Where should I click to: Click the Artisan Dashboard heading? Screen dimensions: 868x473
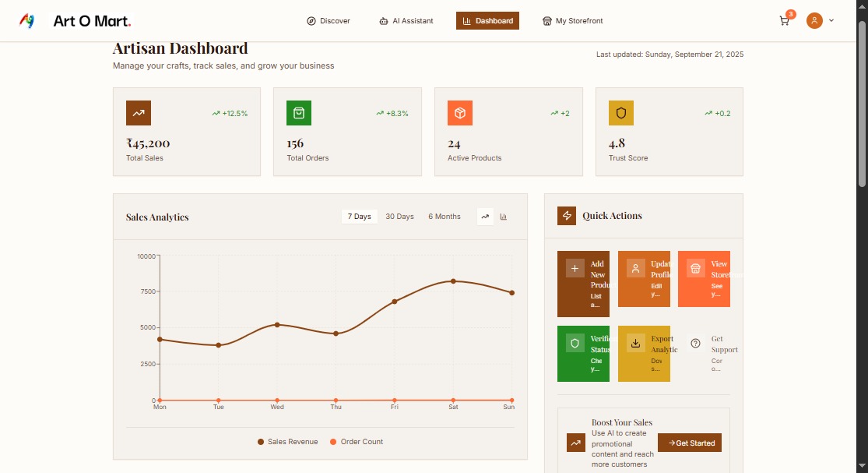point(181,48)
